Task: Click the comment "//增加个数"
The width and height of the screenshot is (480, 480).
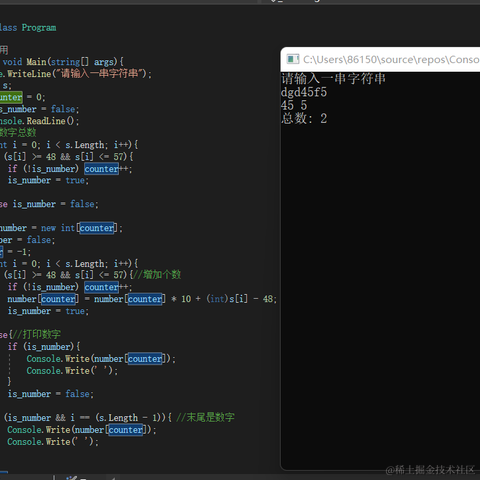Action: (157, 275)
